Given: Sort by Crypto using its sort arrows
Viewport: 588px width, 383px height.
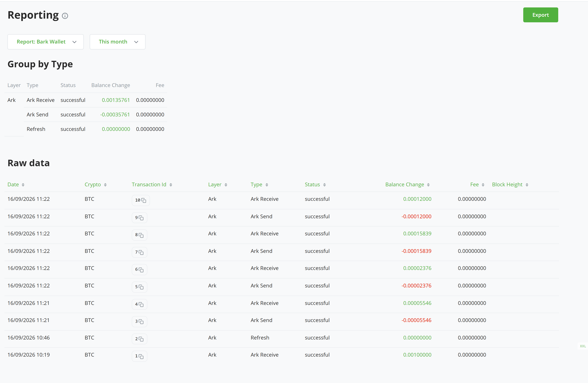Looking at the screenshot, I should click(x=105, y=185).
